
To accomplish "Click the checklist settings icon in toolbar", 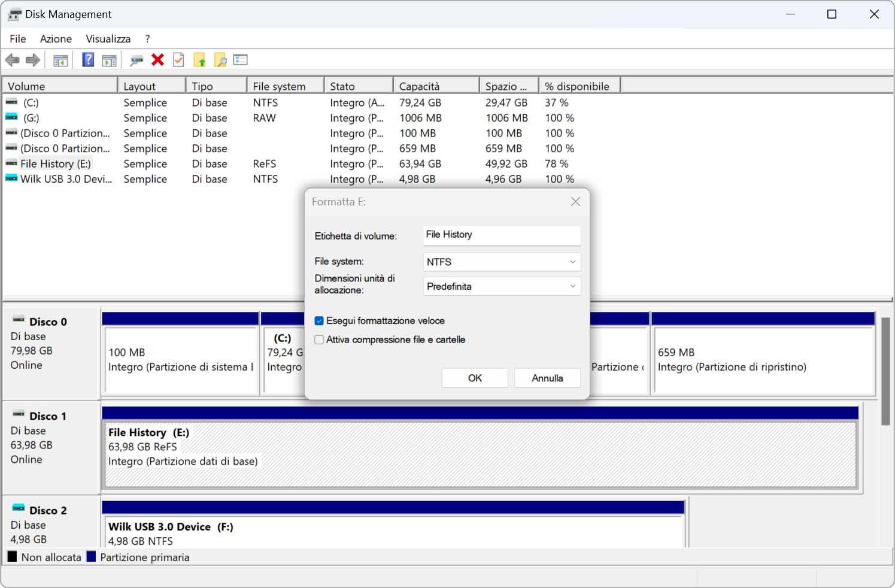I will click(241, 60).
